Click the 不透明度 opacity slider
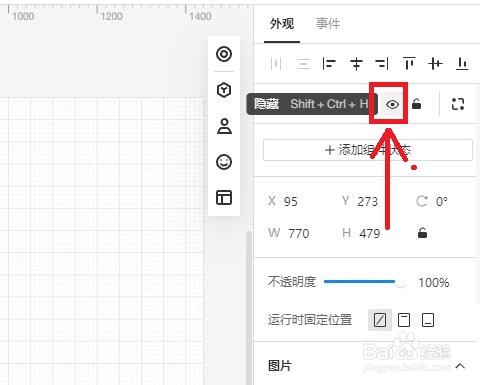The image size is (480, 385). 365,282
